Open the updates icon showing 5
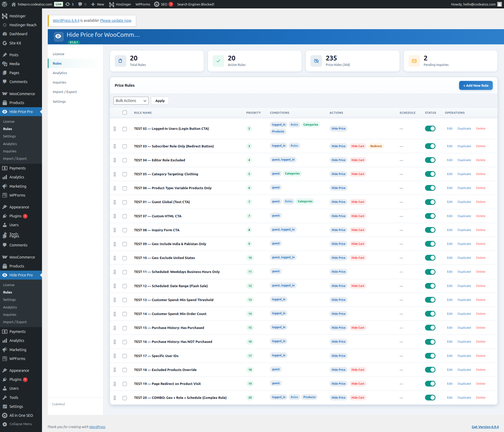The image size is (504, 432). click(70, 4)
